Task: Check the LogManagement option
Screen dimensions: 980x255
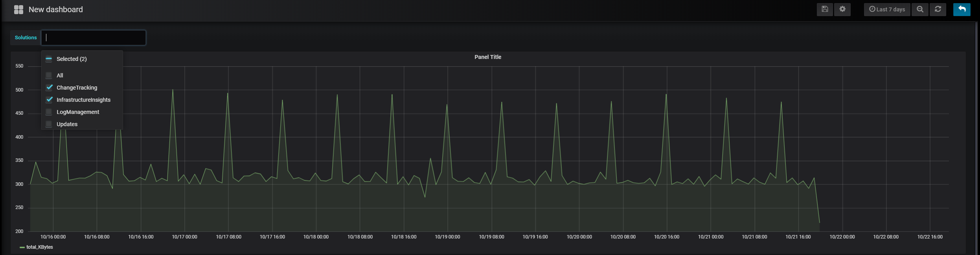Action: point(49,112)
